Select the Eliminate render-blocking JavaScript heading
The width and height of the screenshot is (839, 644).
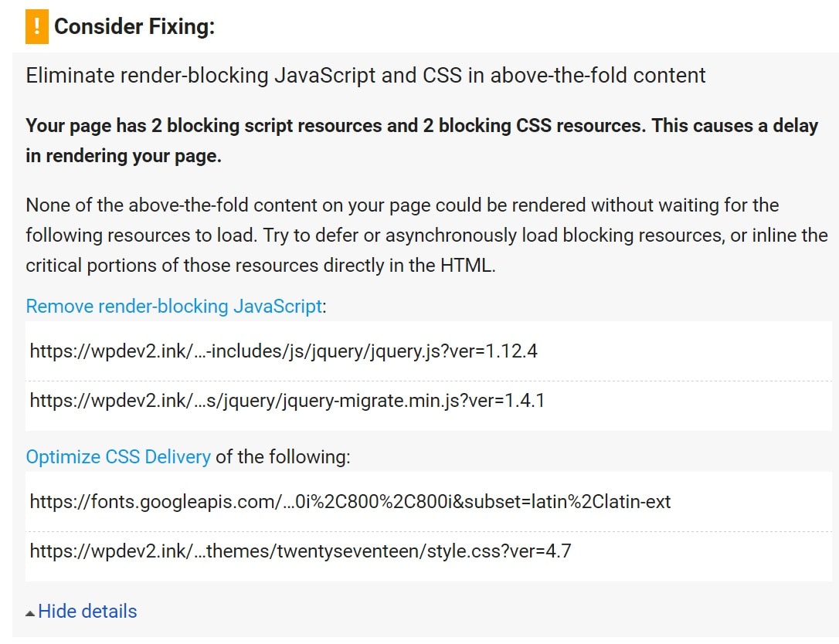click(x=365, y=75)
